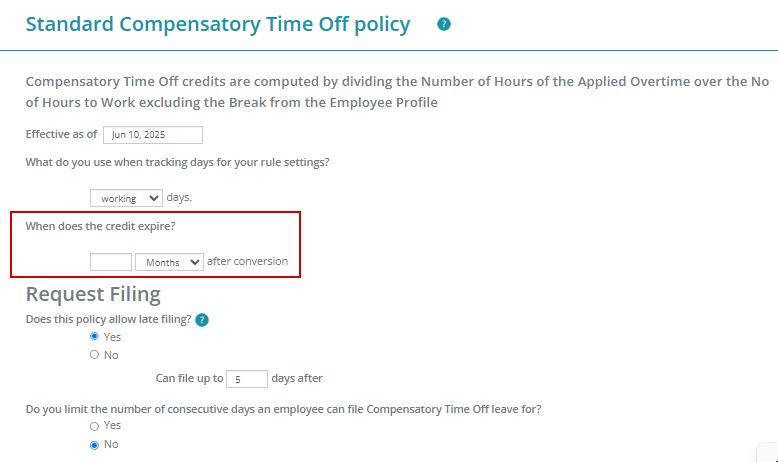Click the Standard Compensatory Time Off policy title
Screen dimensions: 778x462
tap(218, 24)
